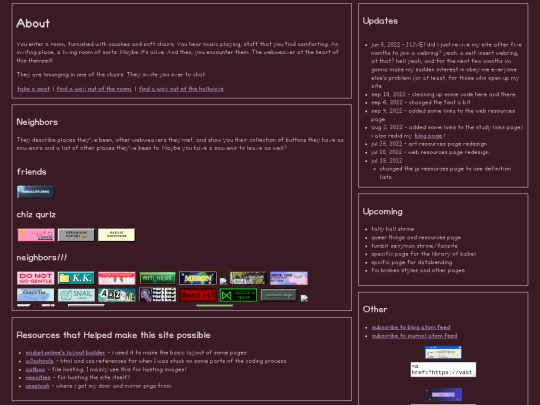Click the 'tally hall shrine' list item
Viewport: 540px width, 405px height.
tap(393, 229)
